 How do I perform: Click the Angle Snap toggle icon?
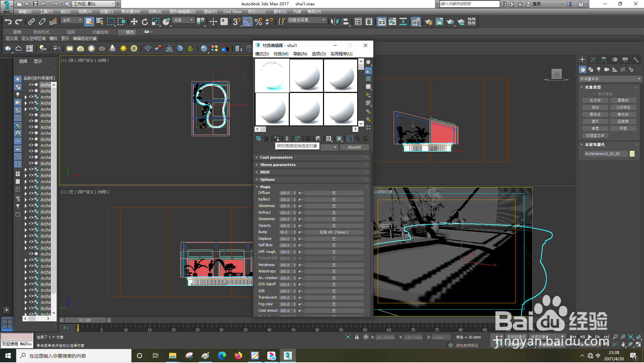[247, 22]
